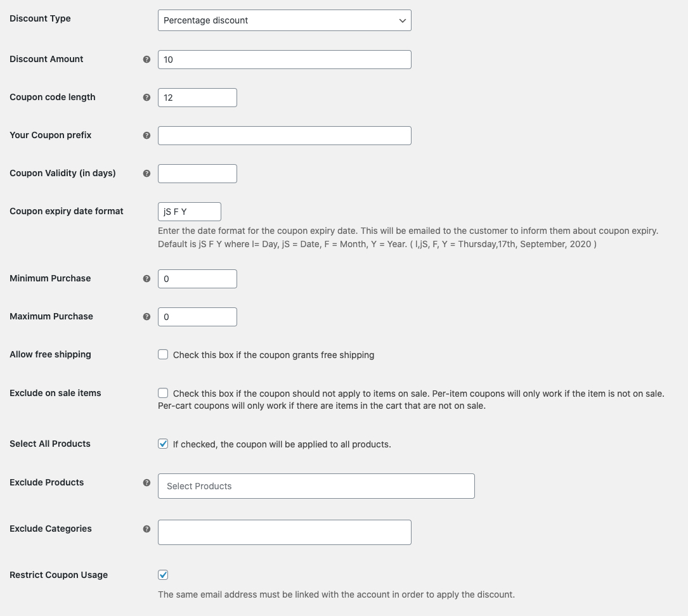Click the Discount Amount help icon

tap(146, 59)
